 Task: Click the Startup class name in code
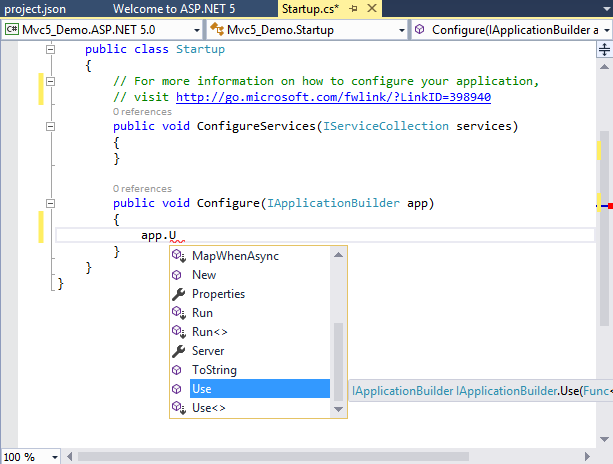tap(201, 49)
